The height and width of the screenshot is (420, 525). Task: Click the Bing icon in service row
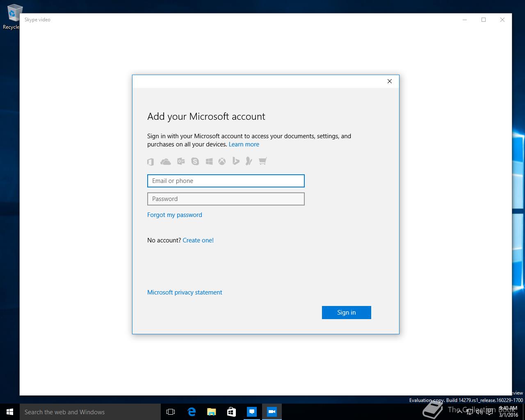(236, 161)
